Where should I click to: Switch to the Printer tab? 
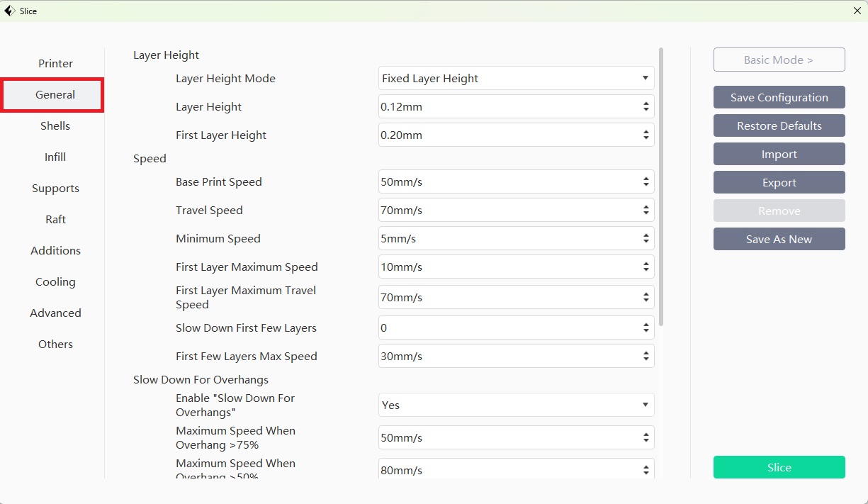(55, 64)
